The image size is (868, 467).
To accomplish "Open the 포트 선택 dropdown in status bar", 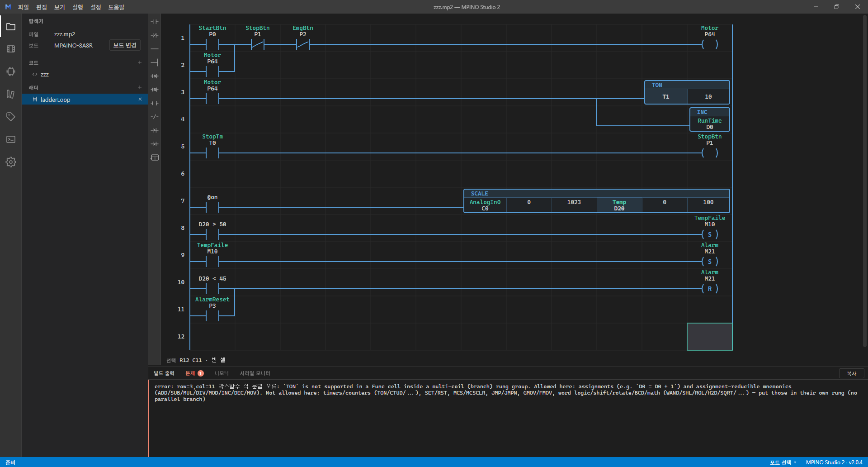I will pyautogui.click(x=783, y=462).
